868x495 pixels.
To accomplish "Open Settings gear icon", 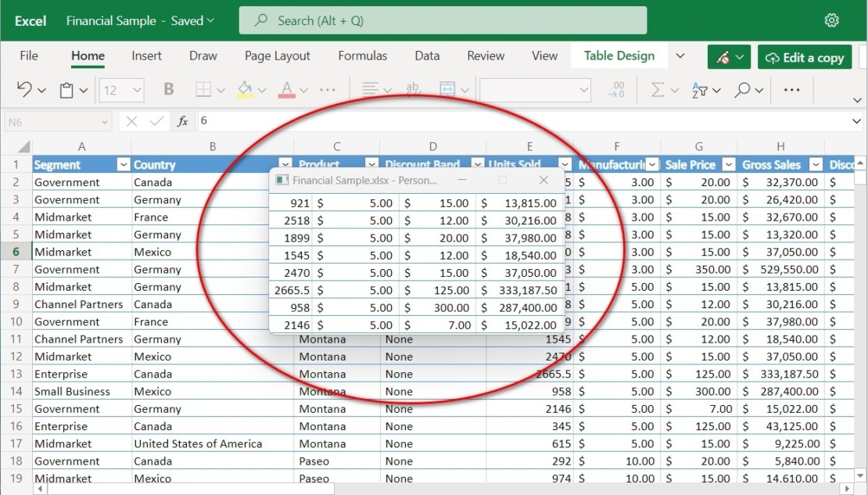I will (x=832, y=21).
